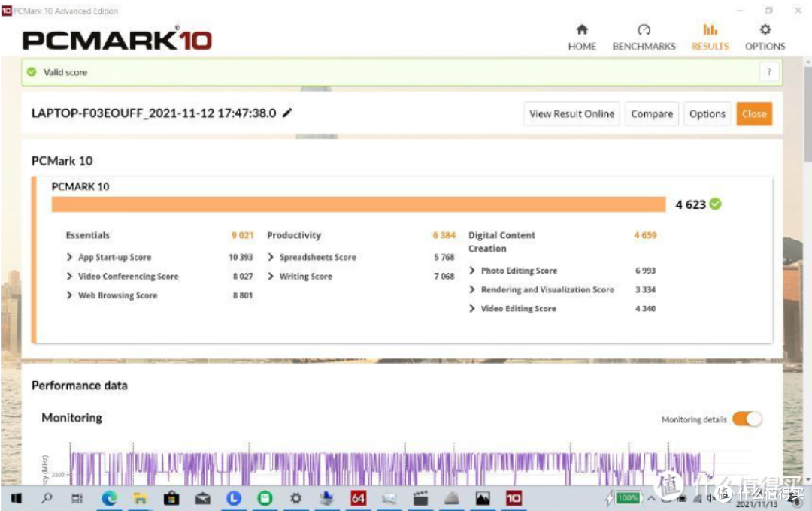
Task: Expand Video Conferencing Score details
Action: pyautogui.click(x=69, y=276)
